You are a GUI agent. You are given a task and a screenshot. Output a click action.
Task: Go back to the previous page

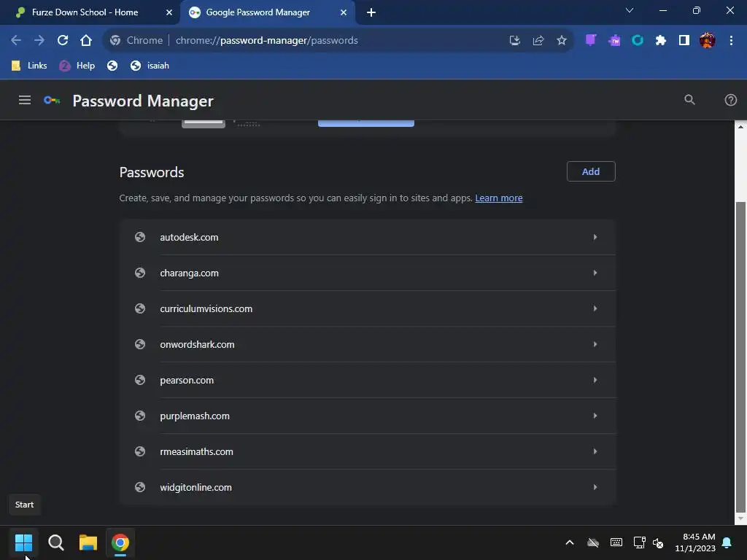16,41
